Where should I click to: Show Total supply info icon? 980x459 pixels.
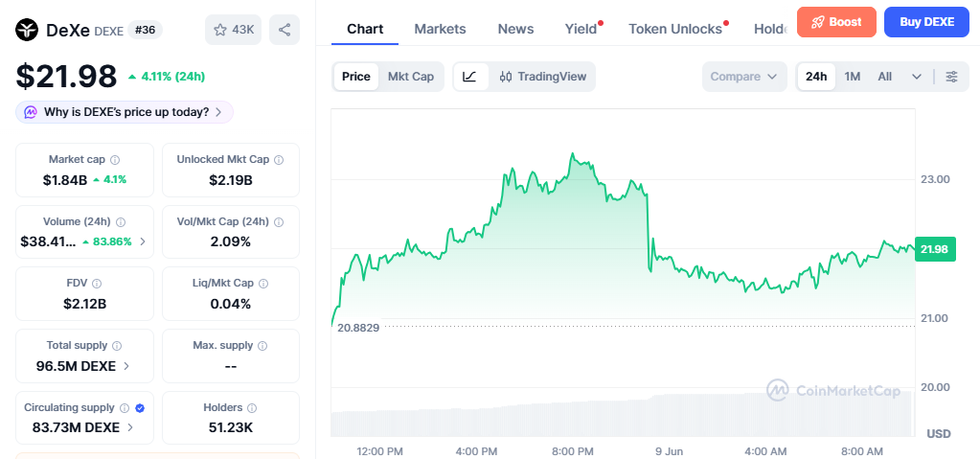click(x=117, y=346)
